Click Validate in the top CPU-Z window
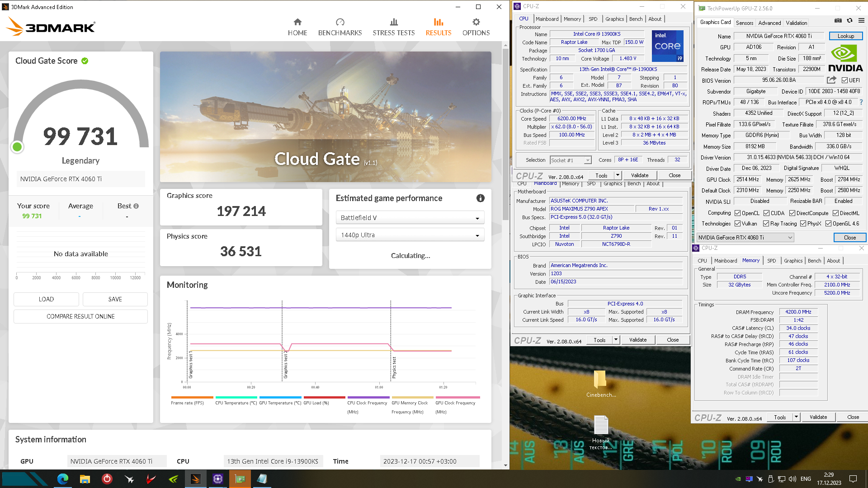This screenshot has height=488, width=868. pos(640,175)
